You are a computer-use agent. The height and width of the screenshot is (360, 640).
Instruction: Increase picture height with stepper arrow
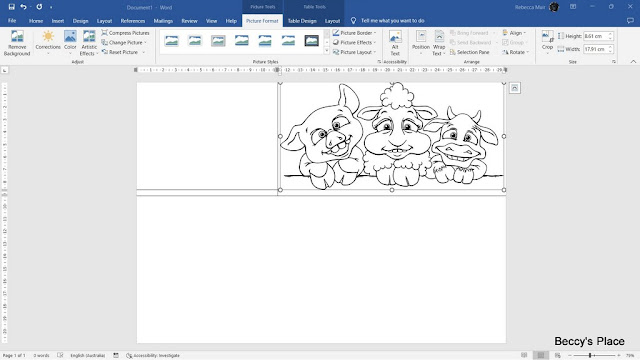(610, 34)
